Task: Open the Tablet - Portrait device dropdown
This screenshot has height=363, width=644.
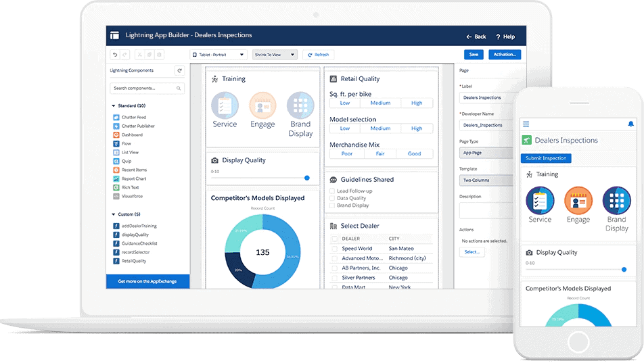Action: pos(218,55)
